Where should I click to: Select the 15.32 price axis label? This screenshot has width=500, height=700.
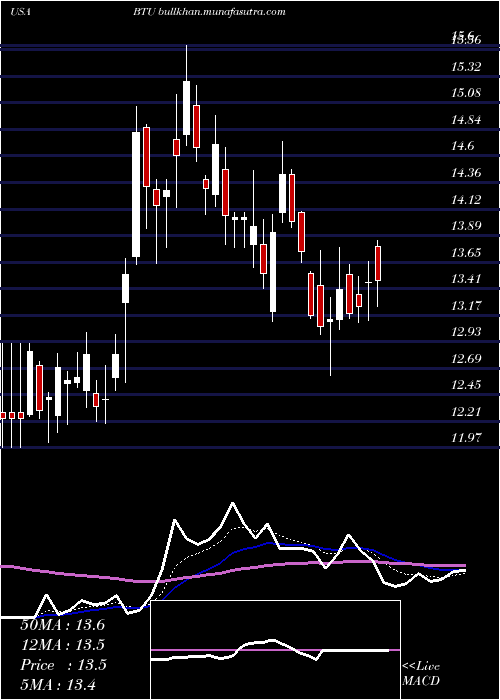(x=466, y=67)
